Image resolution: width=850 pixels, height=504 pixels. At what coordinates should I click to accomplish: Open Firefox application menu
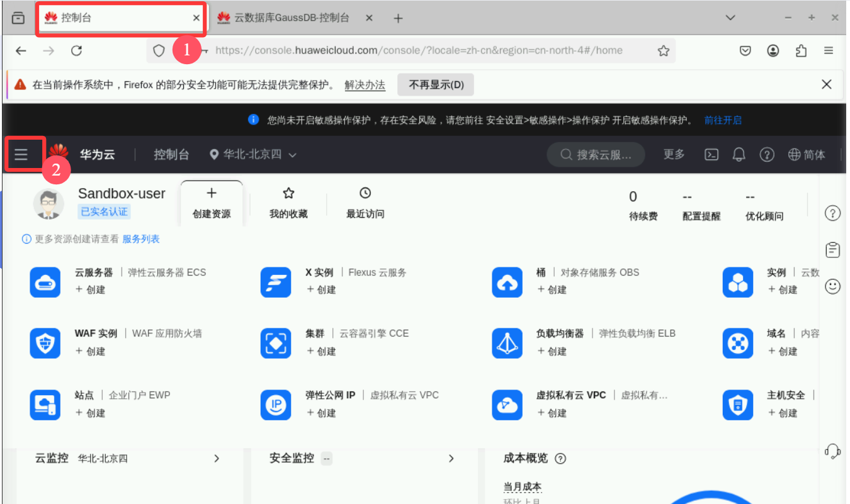(829, 51)
